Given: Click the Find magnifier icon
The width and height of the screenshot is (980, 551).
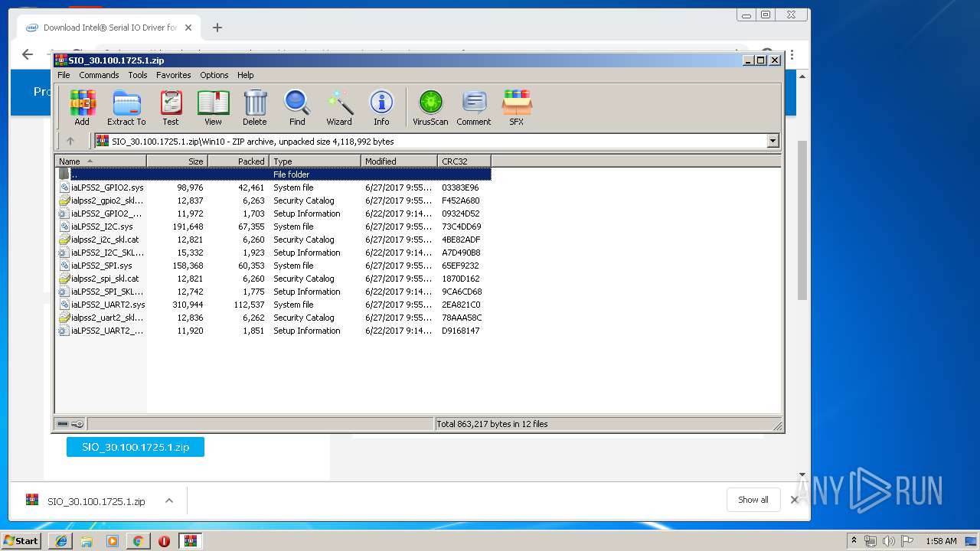Looking at the screenshot, I should coord(297,107).
